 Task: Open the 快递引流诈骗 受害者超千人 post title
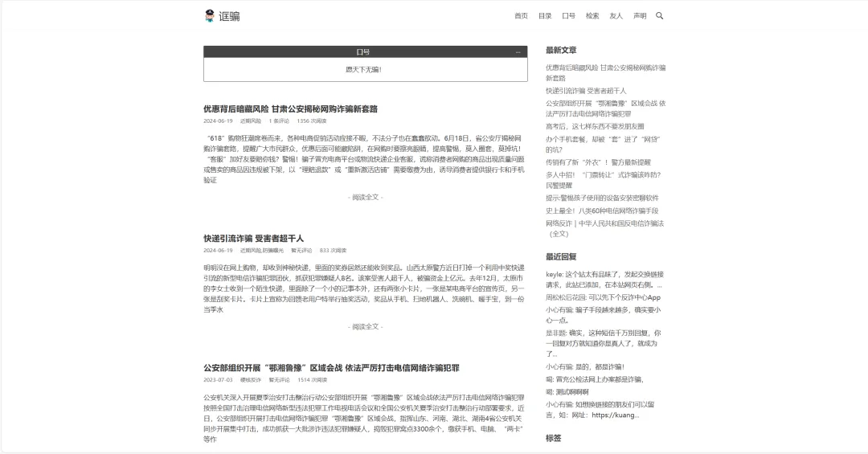(253, 239)
